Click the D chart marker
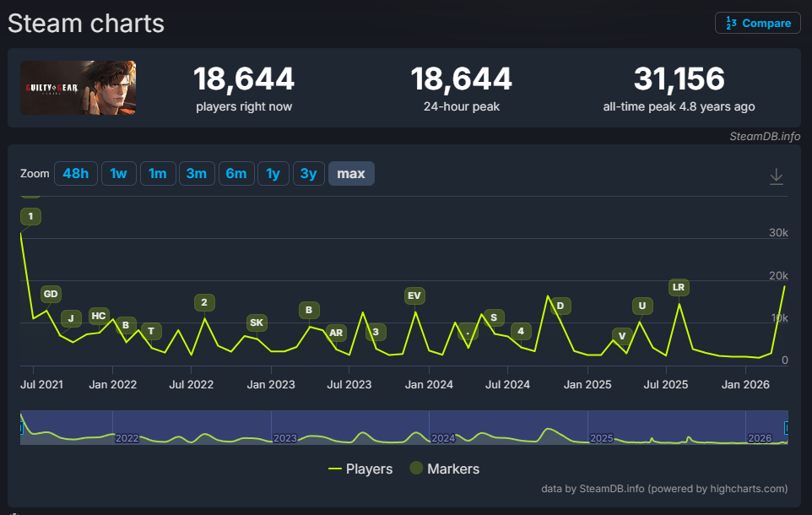812x515 pixels. 560,306
